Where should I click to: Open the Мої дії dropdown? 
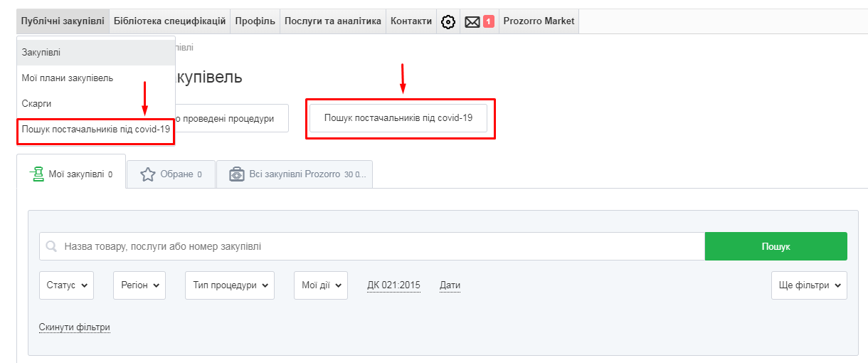tap(320, 285)
